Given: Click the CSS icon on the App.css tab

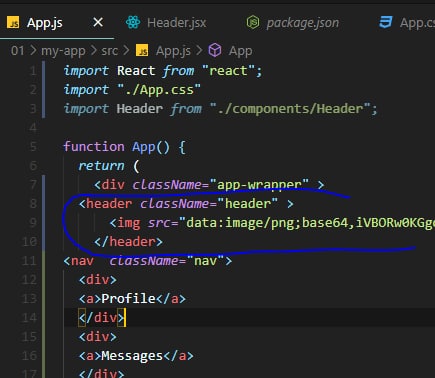Looking at the screenshot, I should point(386,23).
